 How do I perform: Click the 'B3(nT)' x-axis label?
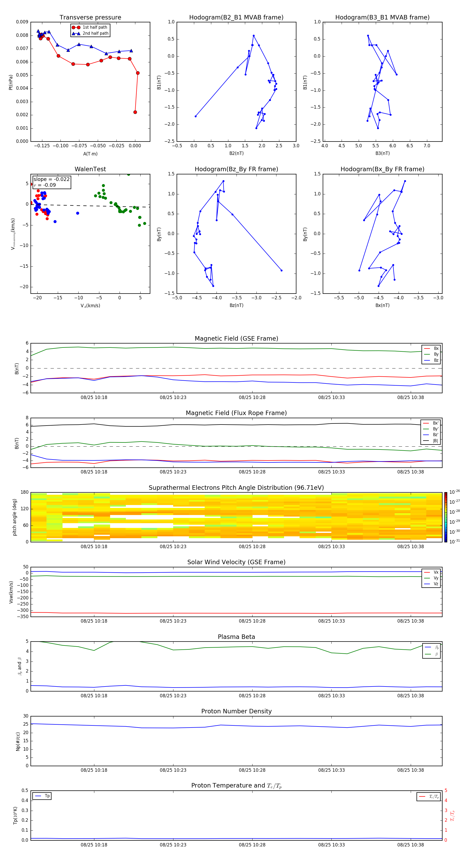click(x=382, y=153)
